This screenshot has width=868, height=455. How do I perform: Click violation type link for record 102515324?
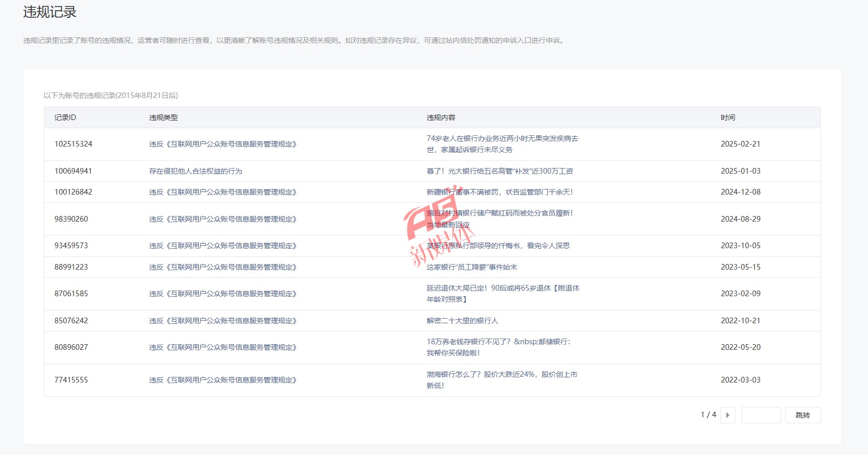point(222,144)
